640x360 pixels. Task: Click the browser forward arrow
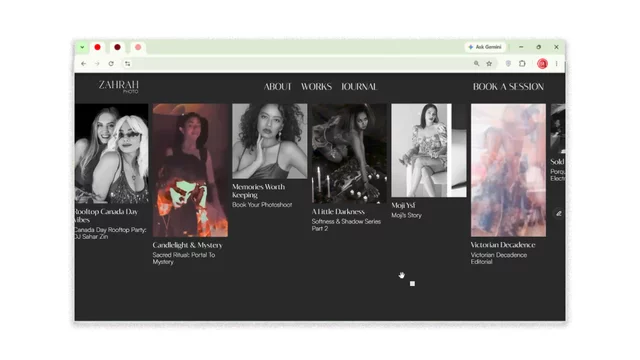97,64
